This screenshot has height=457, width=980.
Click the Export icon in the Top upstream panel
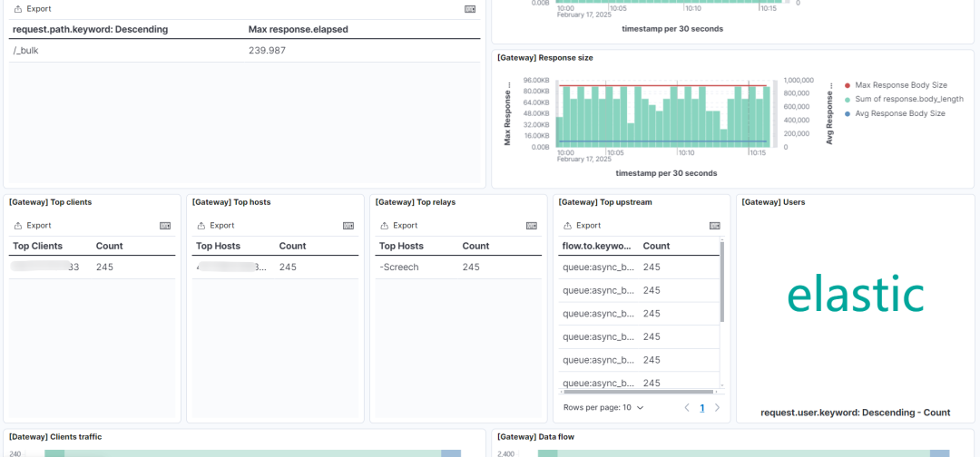pos(567,226)
